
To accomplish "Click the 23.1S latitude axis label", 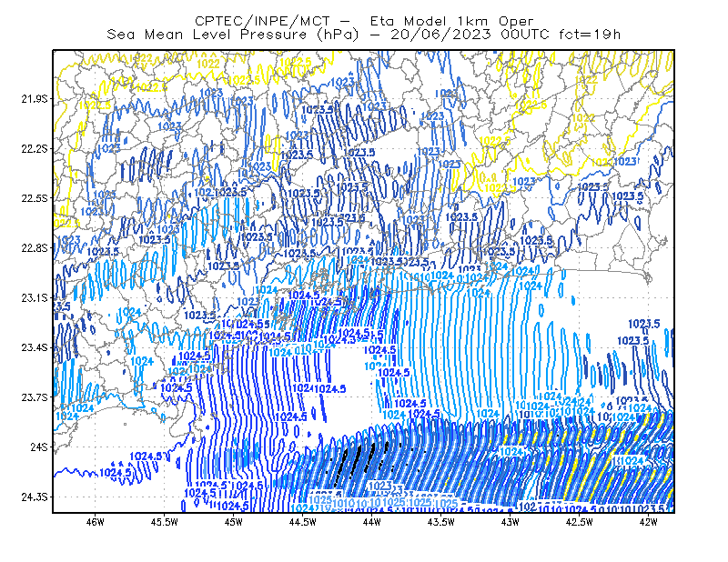I will 35,298.
